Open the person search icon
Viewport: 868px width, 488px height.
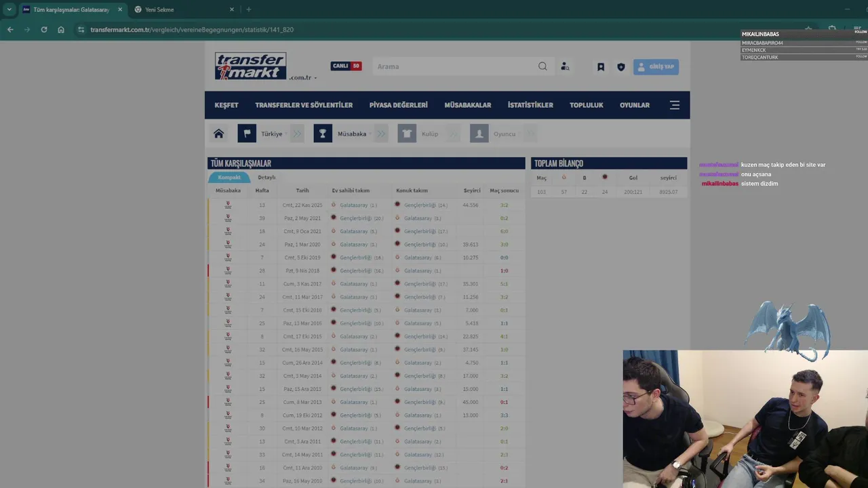(x=565, y=66)
